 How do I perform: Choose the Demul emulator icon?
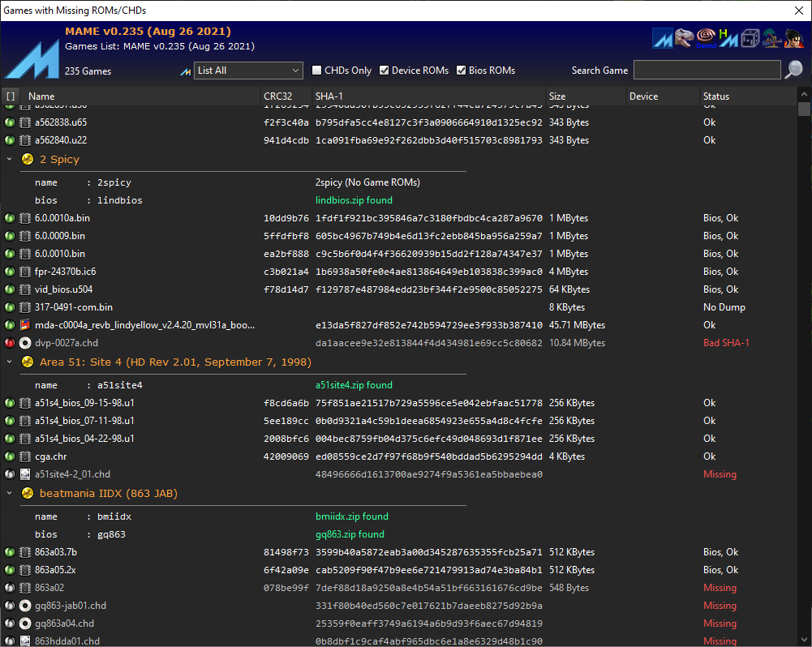pyautogui.click(x=707, y=38)
